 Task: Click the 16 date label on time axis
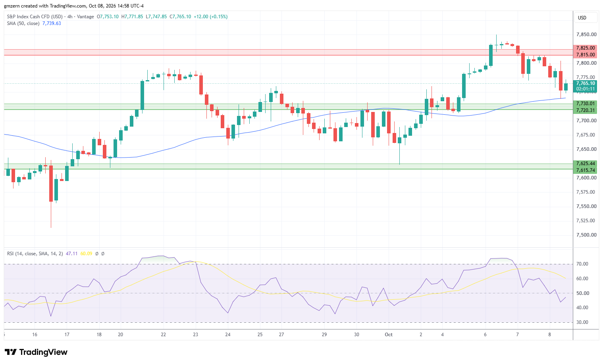pos(35,335)
